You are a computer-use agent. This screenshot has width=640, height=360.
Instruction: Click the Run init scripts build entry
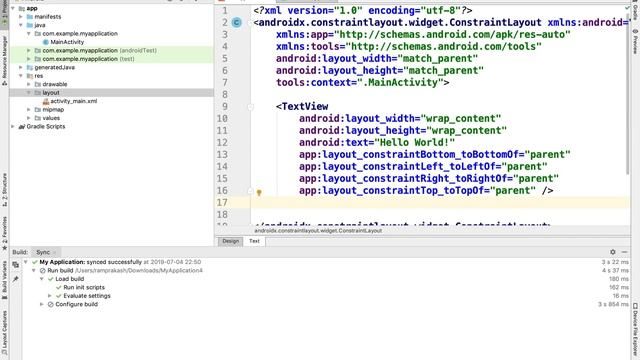(84, 287)
